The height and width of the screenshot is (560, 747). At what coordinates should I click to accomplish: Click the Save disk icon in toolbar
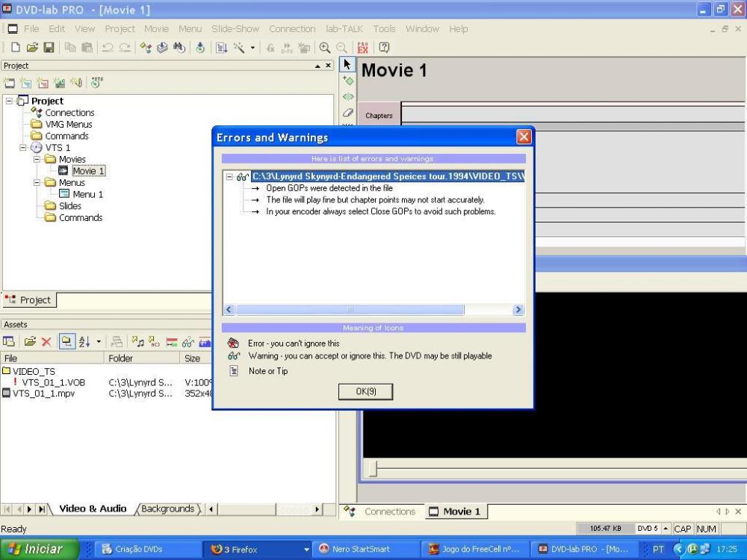(x=49, y=47)
